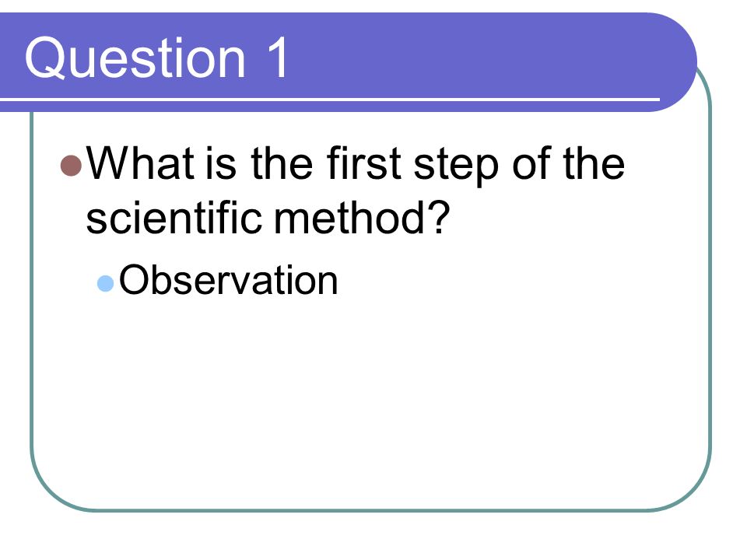Viewport: 747px width, 560px height.
Task: Click the word 'Observation' answer text
Action: point(228,281)
